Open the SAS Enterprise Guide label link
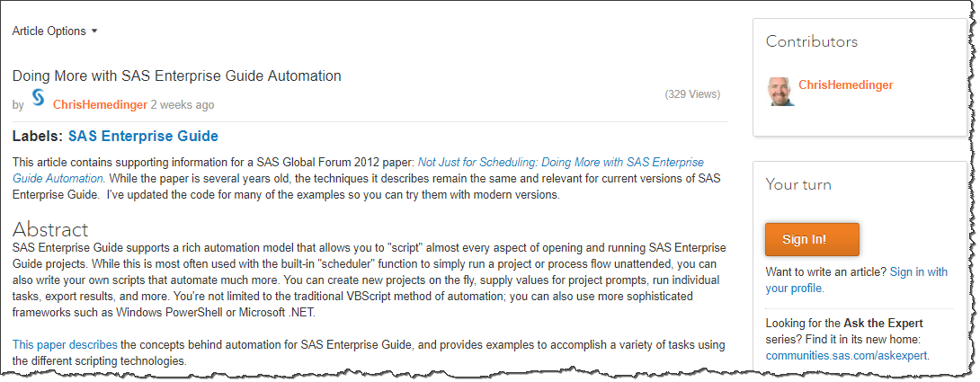 [142, 137]
